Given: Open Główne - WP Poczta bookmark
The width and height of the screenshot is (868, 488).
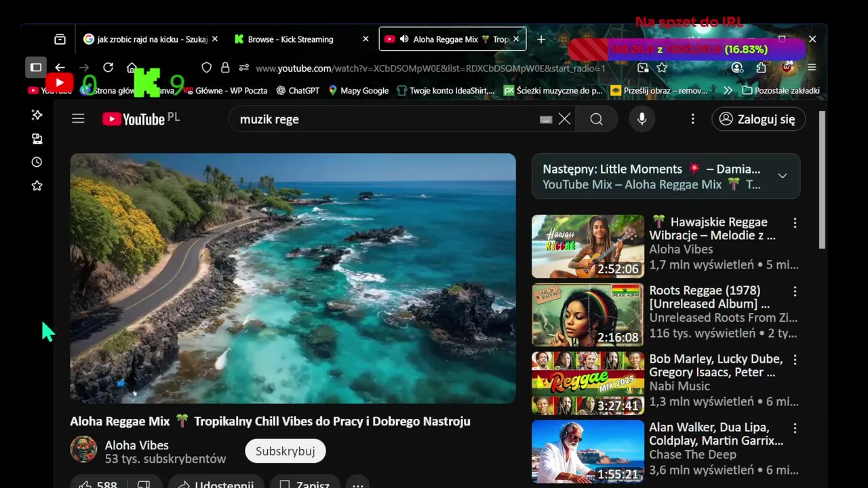Looking at the screenshot, I should point(226,90).
